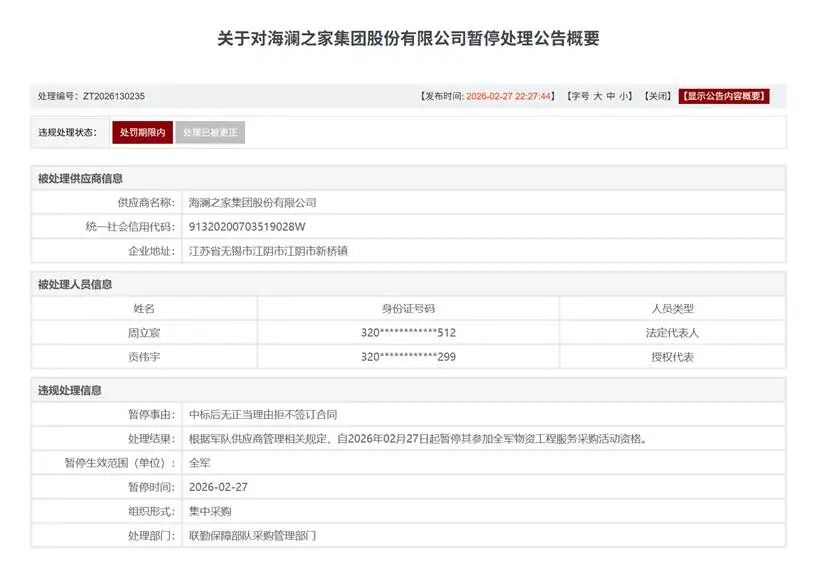Set font size to 小
Viewport: 831px width, 563px height.
point(624,96)
